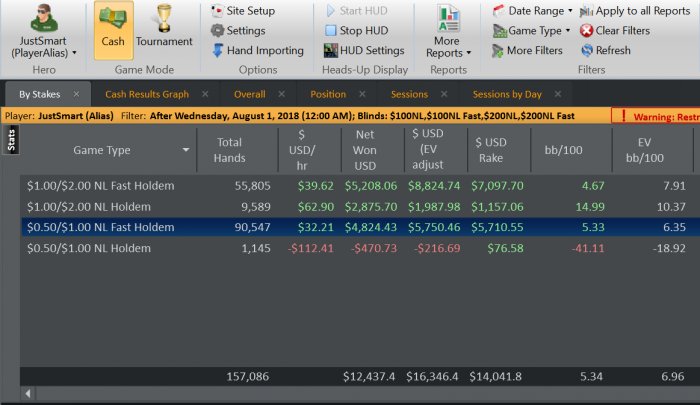Click Stop HUD
The height and width of the screenshot is (405, 700).
tap(357, 31)
